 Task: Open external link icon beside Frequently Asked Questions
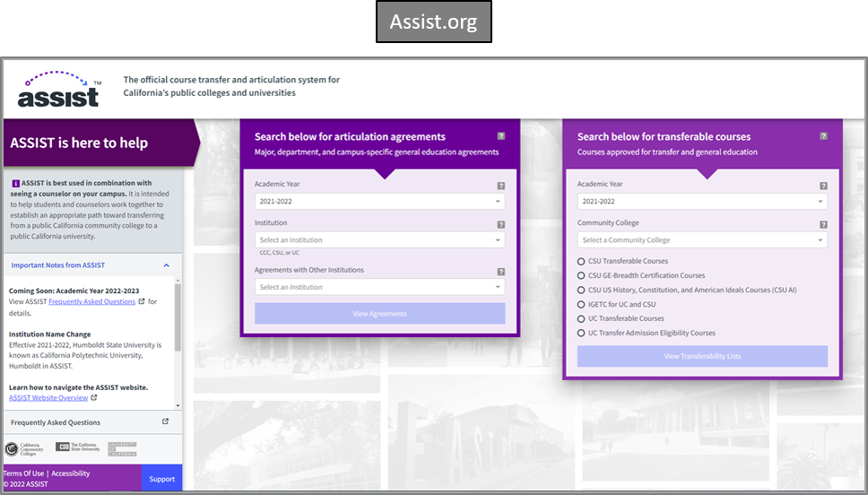165,422
